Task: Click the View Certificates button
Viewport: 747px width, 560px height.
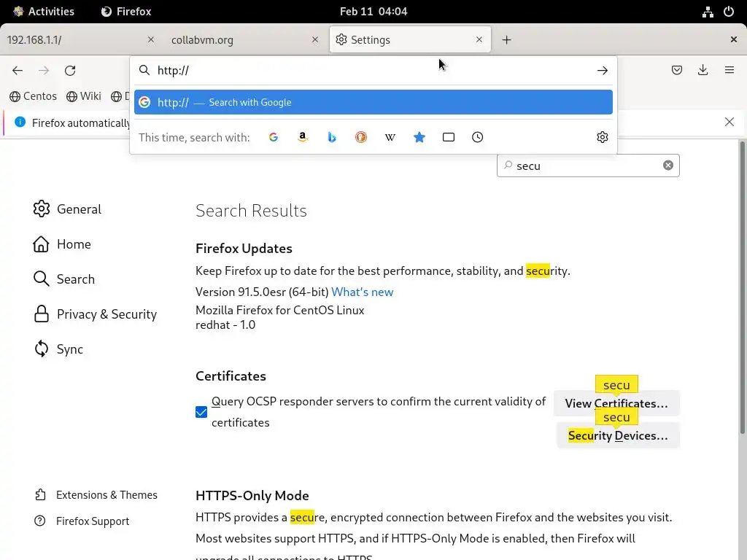Action: tap(616, 403)
